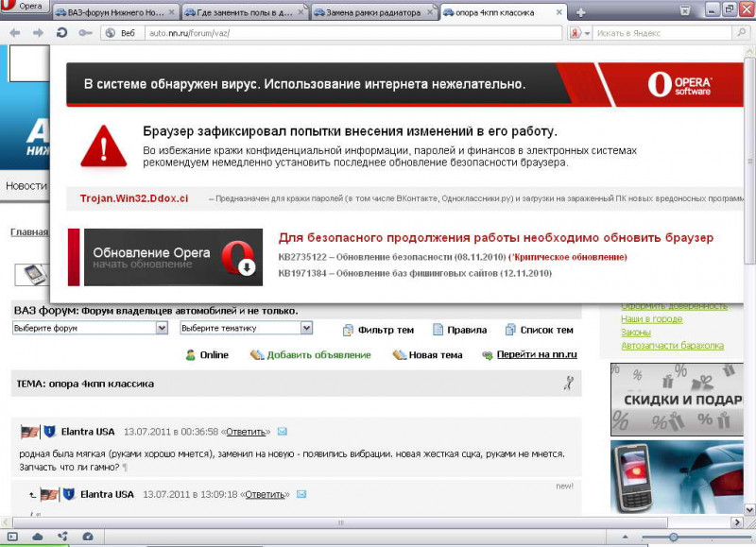The height and width of the screenshot is (547, 756).
Task: Open Фильтр тем
Action: click(379, 330)
